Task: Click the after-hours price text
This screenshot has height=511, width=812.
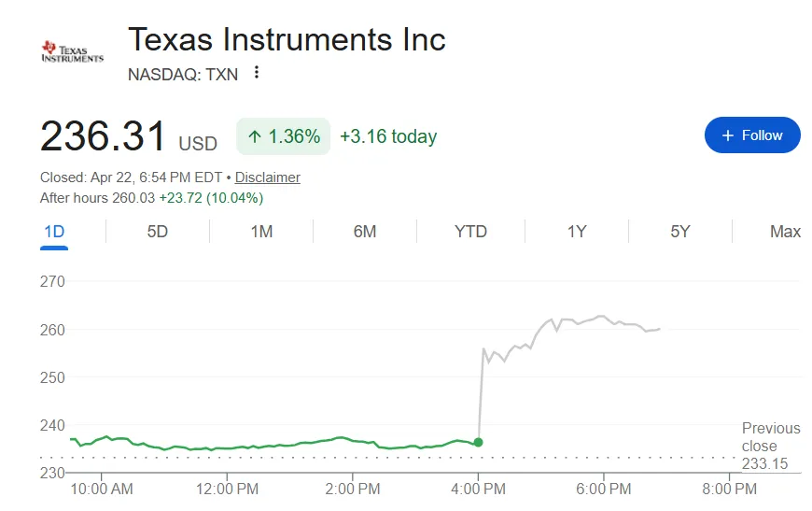Action: tap(151, 198)
